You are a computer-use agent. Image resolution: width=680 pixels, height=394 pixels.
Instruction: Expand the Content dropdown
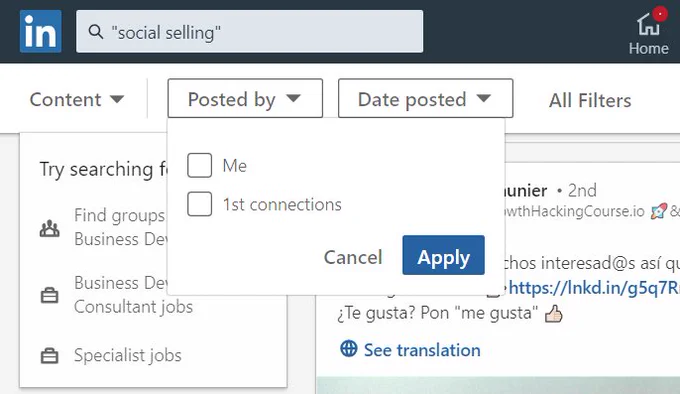(x=77, y=99)
